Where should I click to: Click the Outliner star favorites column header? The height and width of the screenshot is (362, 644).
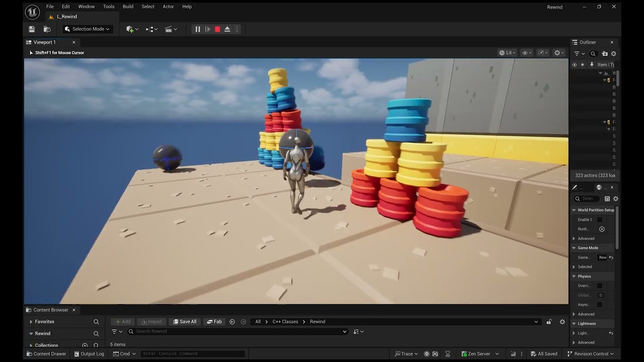point(583,64)
